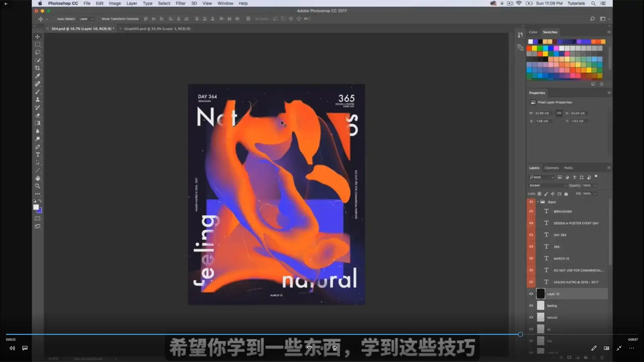Hide the 'DAY 364' text layer

coord(531,235)
